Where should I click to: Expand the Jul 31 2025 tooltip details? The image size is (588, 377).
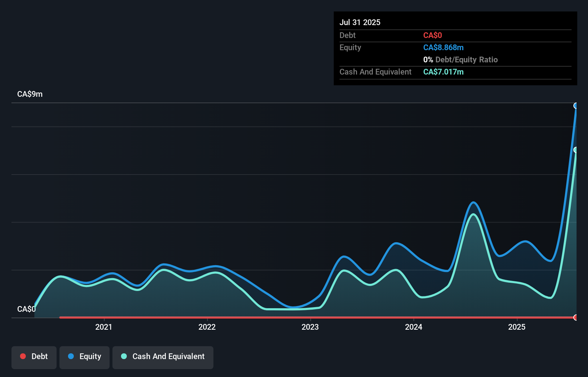point(360,22)
